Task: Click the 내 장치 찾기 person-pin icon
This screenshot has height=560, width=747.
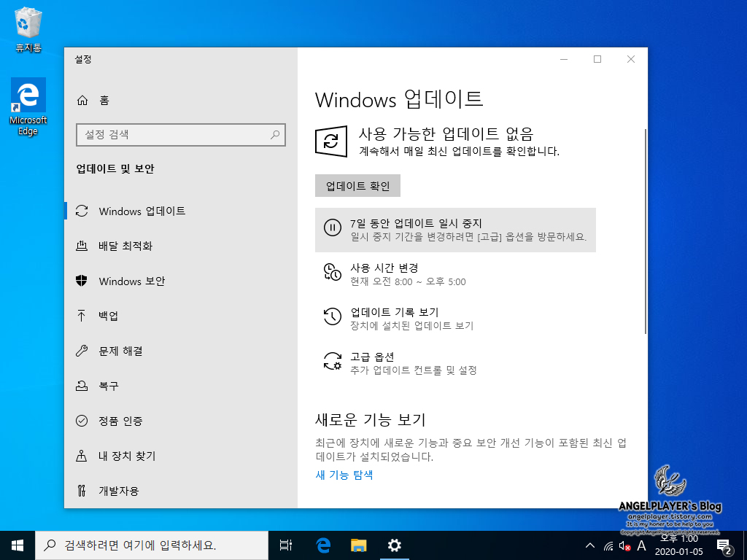Action: pos(82,456)
